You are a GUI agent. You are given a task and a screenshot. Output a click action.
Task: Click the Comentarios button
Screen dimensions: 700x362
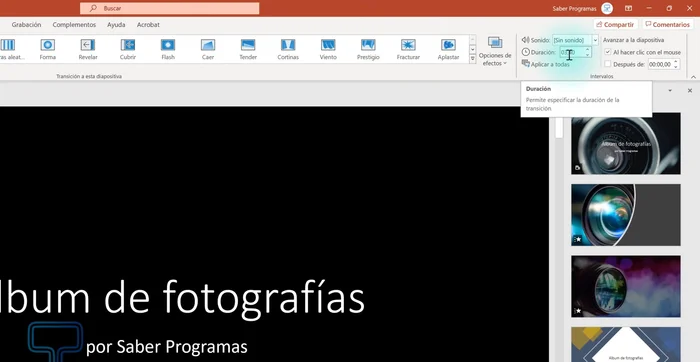click(x=667, y=25)
